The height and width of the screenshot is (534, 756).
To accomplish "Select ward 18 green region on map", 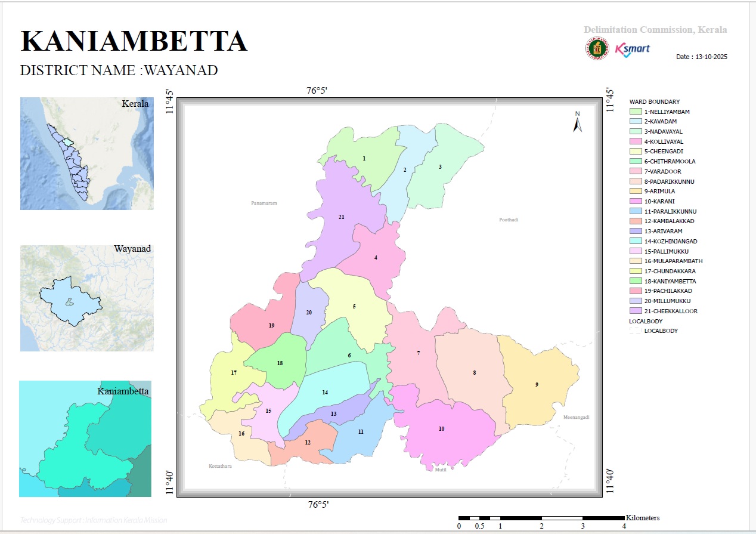I will [x=280, y=363].
